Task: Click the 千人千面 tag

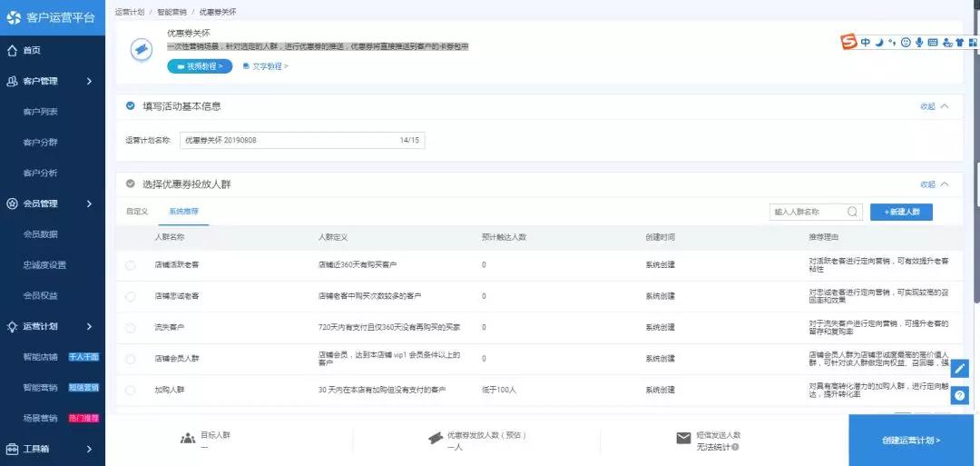Action: (83, 358)
